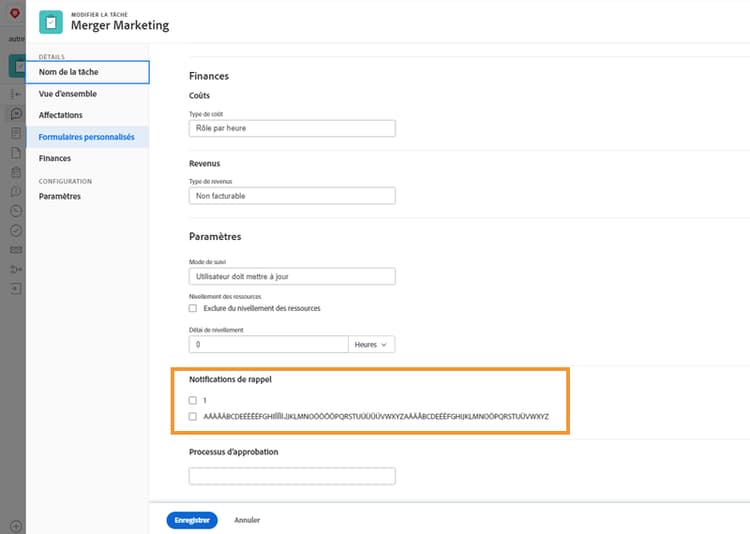Click the Merger Marketing task title
This screenshot has height=534, width=750.
(x=120, y=25)
